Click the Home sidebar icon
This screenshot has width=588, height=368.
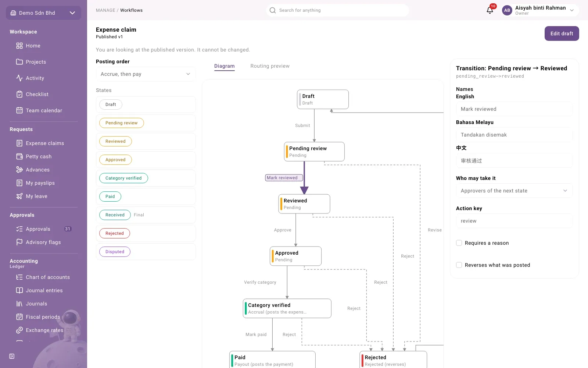pos(19,46)
